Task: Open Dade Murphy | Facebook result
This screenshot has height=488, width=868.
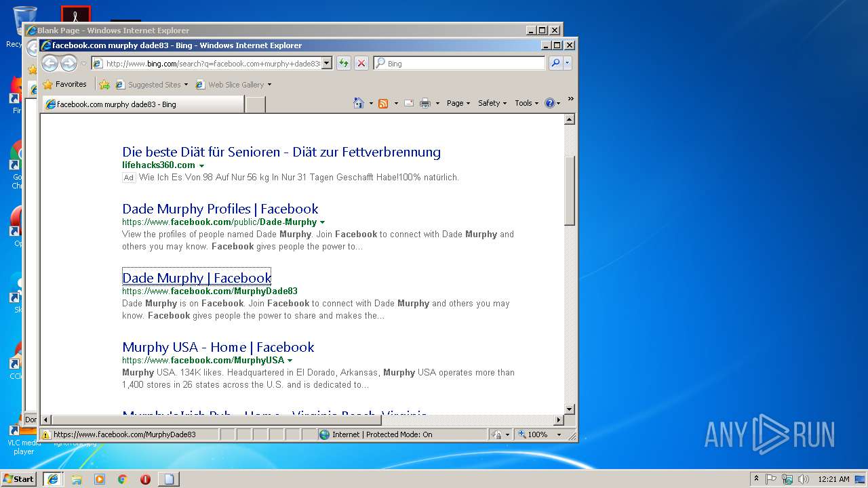Action: point(197,278)
